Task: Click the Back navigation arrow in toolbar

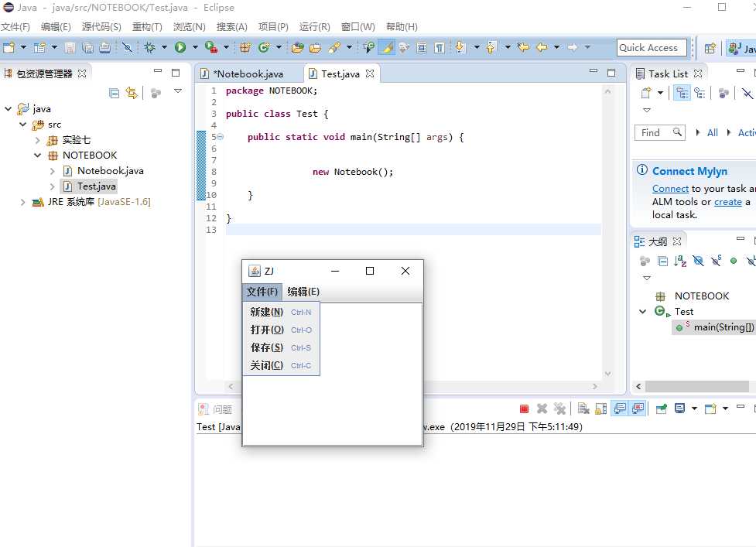Action: 542,47
